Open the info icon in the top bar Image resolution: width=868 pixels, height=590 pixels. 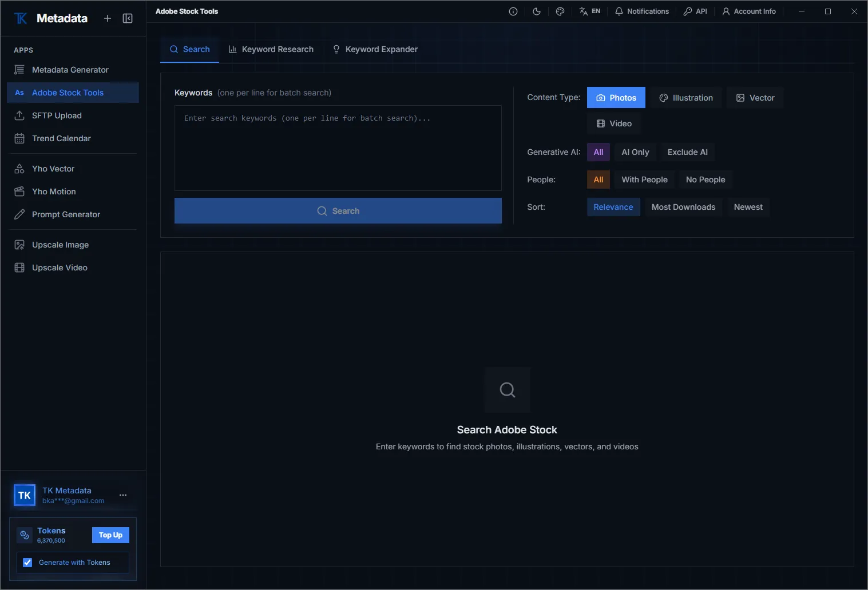click(x=513, y=11)
